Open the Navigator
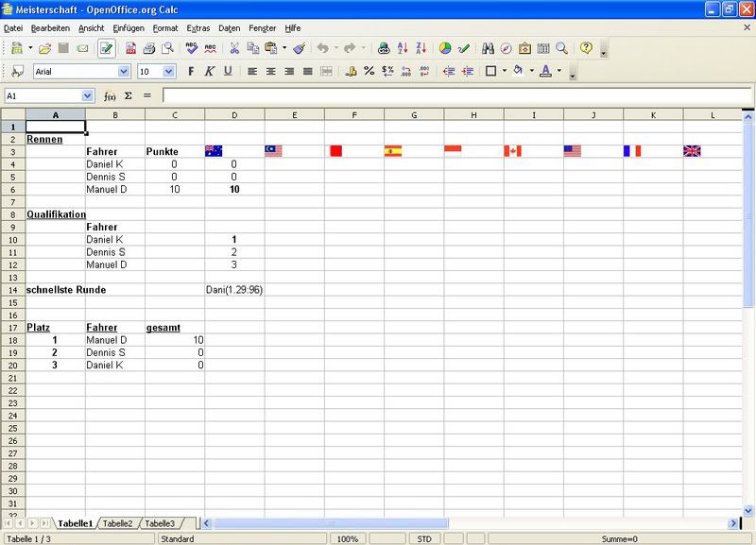The image size is (756, 545). tap(507, 48)
